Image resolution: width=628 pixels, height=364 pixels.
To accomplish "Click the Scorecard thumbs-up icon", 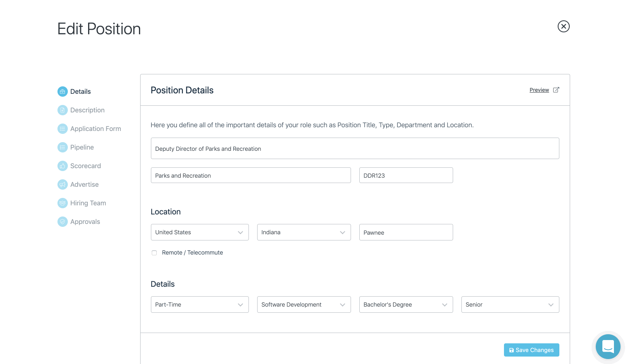I will coord(62,166).
